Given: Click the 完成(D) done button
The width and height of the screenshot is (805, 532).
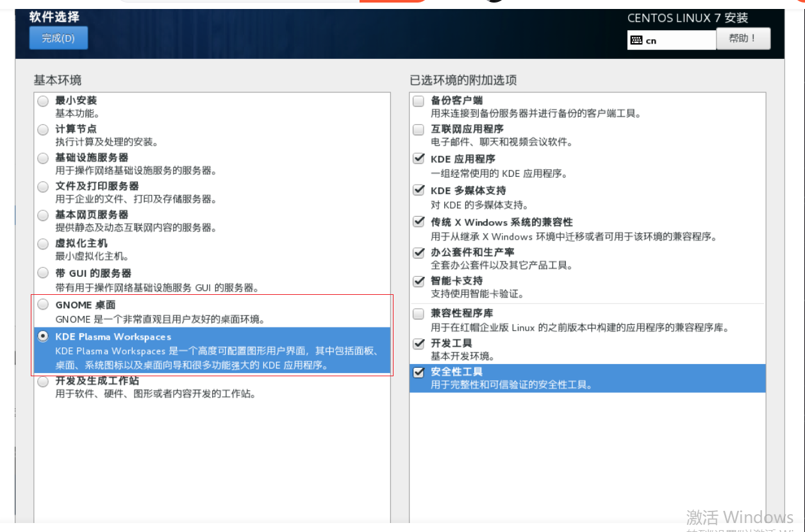Looking at the screenshot, I should click(58, 38).
